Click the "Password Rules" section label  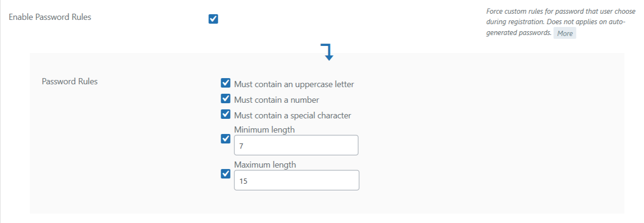69,81
